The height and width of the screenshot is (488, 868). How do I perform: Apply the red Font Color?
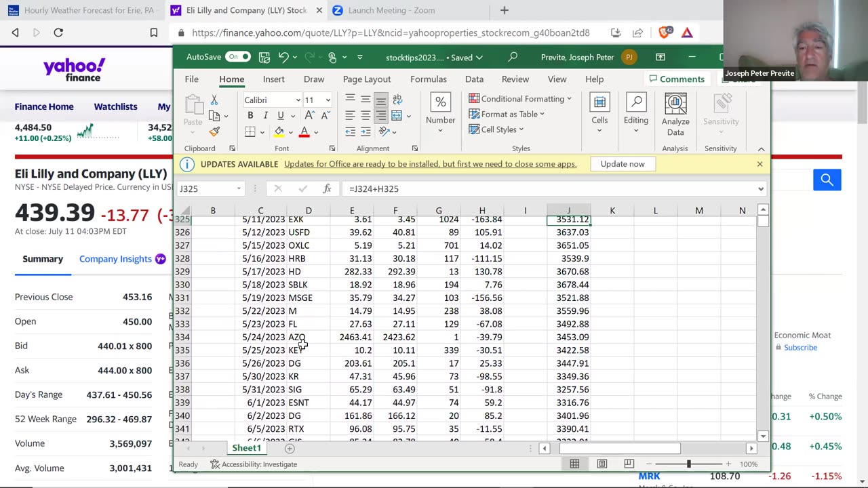(304, 131)
